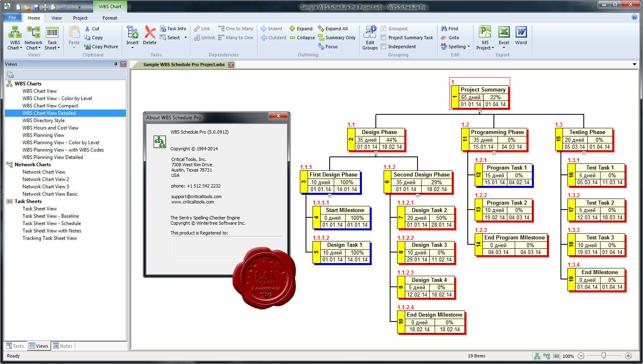Select the End Design Milestone box

pyautogui.click(x=431, y=322)
